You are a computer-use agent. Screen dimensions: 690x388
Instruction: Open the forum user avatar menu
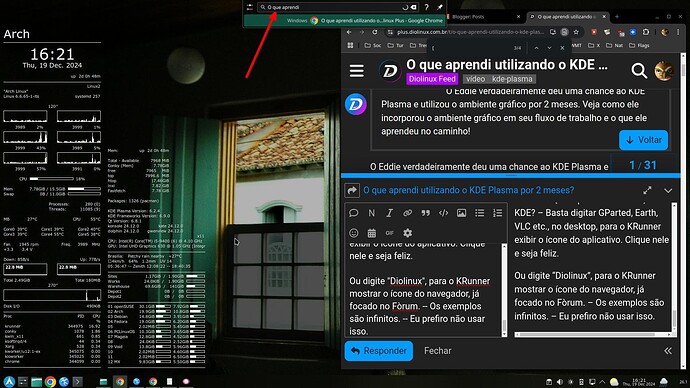pyautogui.click(x=664, y=70)
